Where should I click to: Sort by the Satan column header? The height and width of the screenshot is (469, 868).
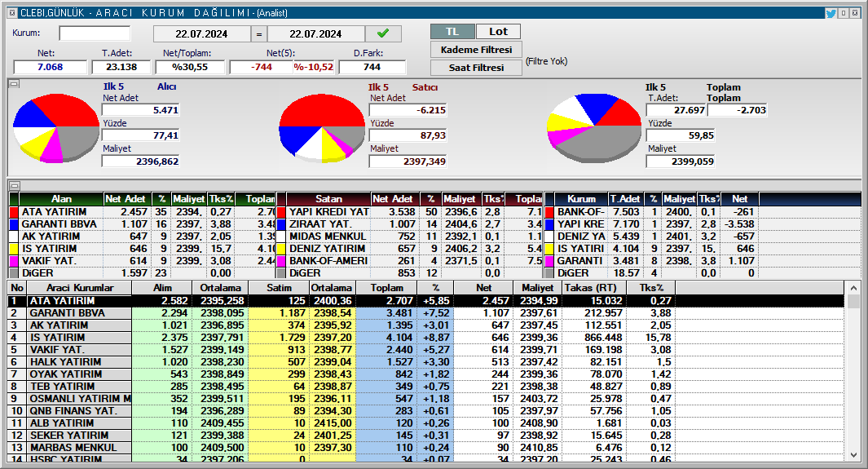[x=328, y=199]
